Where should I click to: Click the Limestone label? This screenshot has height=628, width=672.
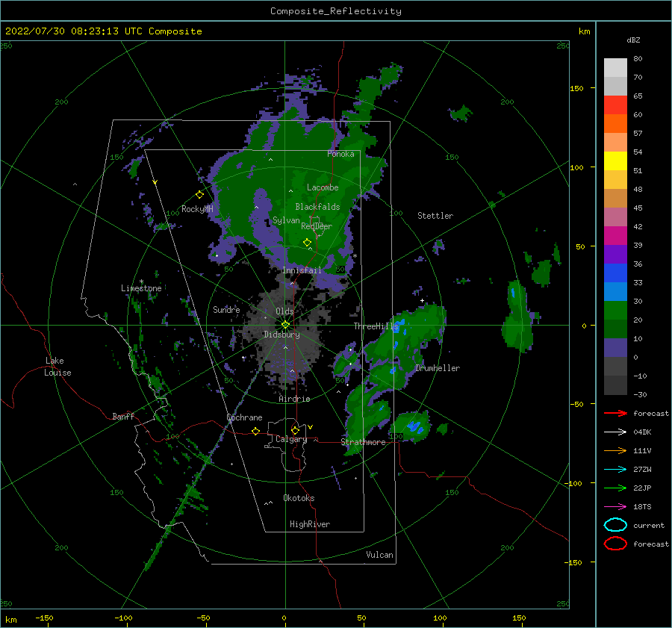[x=141, y=288]
